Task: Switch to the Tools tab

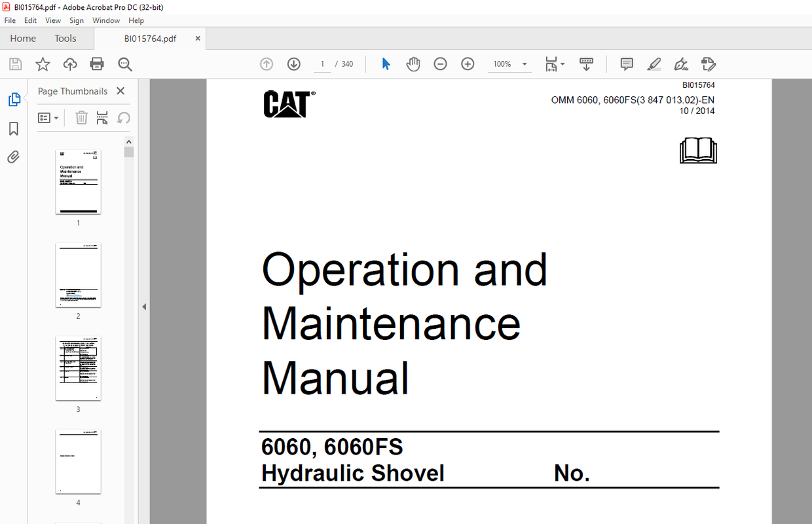Action: pos(65,38)
